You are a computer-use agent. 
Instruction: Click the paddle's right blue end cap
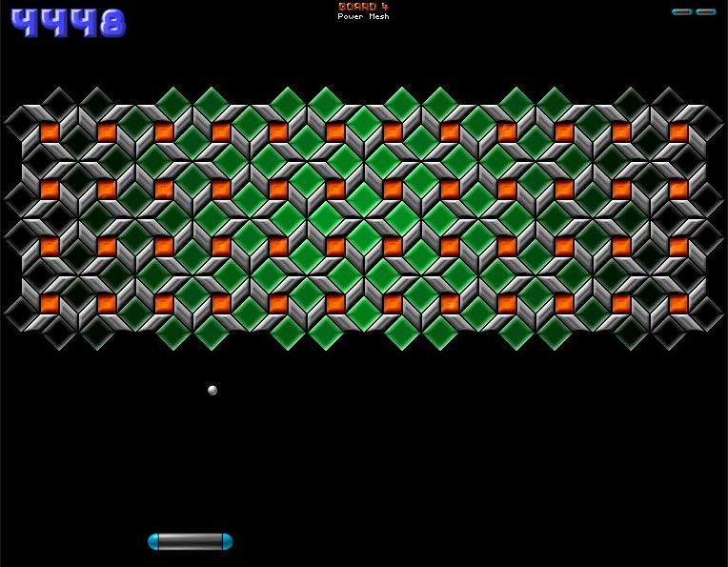click(x=227, y=541)
